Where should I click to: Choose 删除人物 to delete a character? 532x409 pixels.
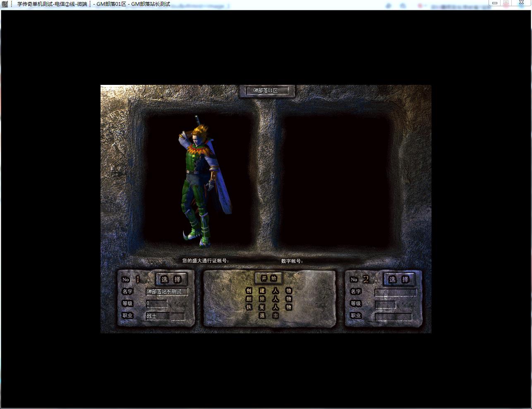(x=269, y=299)
